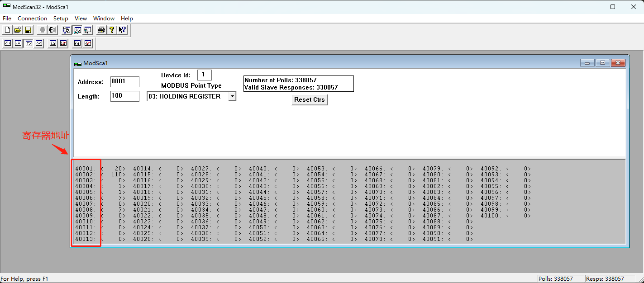The image size is (644, 283).
Task: Click the 'For Help, press F1' status text
Action: [x=24, y=279]
